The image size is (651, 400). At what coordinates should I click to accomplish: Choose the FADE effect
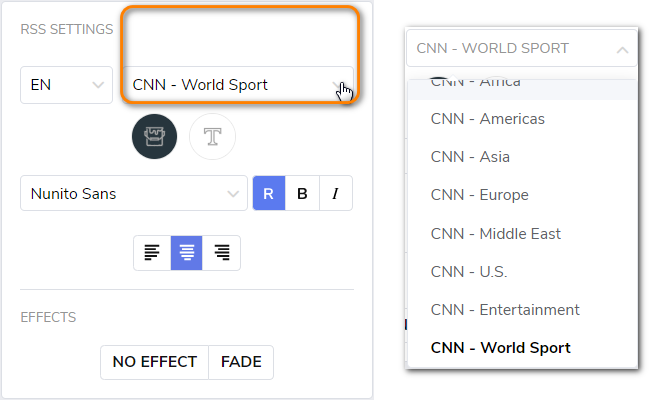(241, 362)
